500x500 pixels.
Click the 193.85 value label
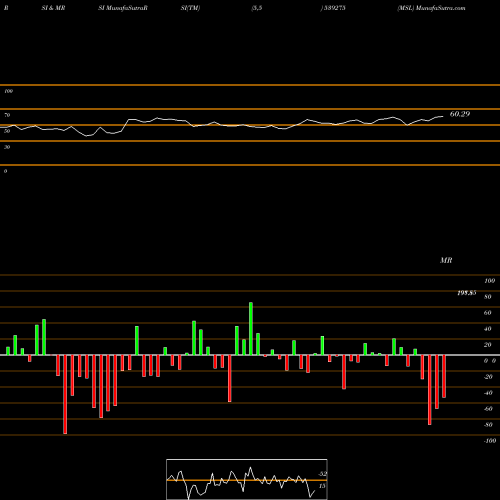tap(467, 293)
